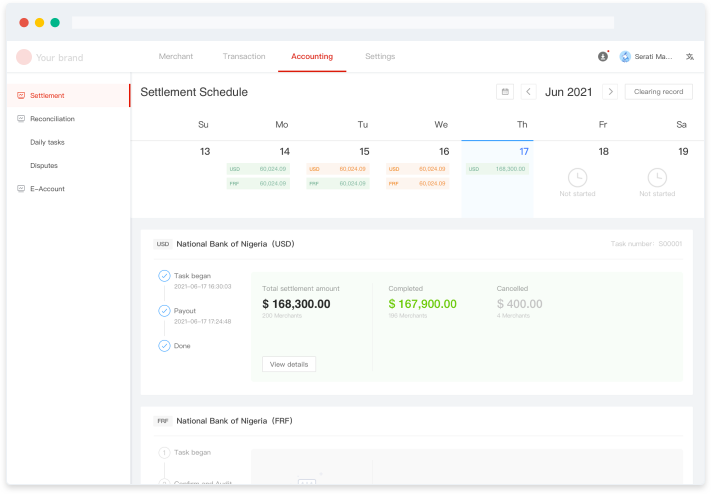The height and width of the screenshot is (494, 711).
Task: Click the Payout step checkmark icon
Action: pyautogui.click(x=164, y=311)
